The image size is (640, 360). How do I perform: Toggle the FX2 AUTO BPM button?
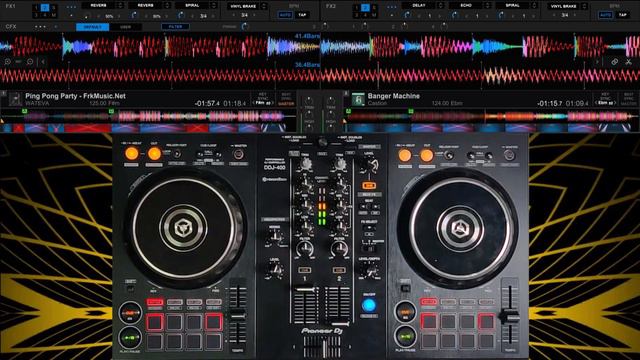(605, 15)
